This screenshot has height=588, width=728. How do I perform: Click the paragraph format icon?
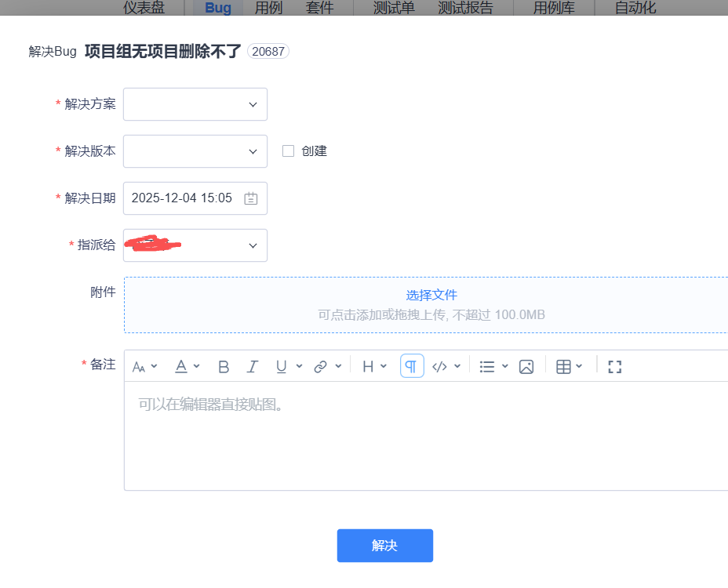tap(412, 366)
